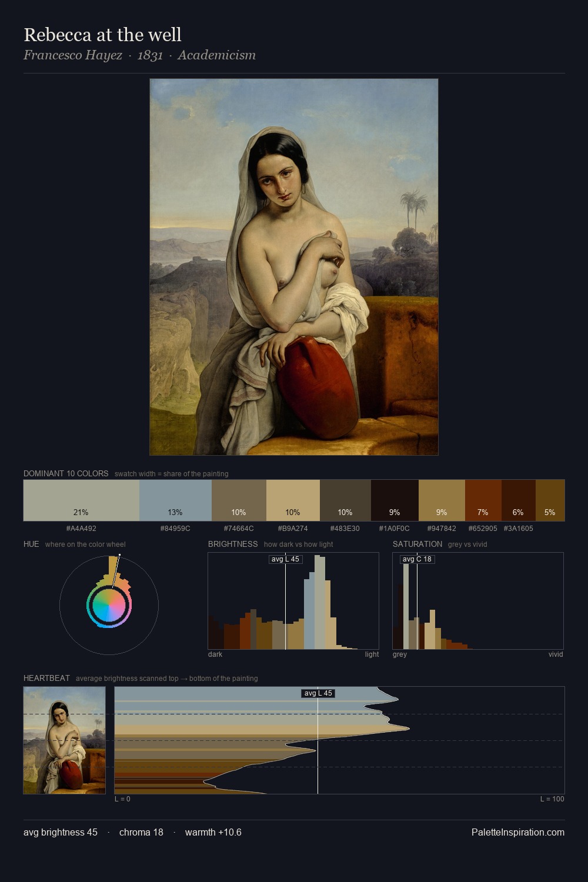Click the 'dark' axis label
Viewport: 588px width, 882px height.
tap(215, 654)
